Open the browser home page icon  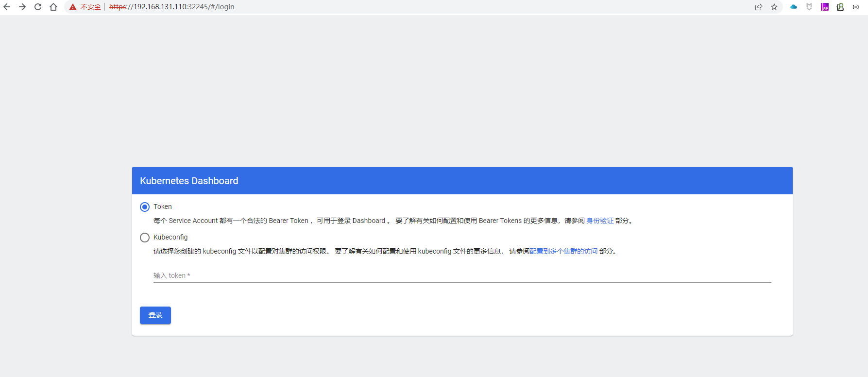(x=53, y=7)
